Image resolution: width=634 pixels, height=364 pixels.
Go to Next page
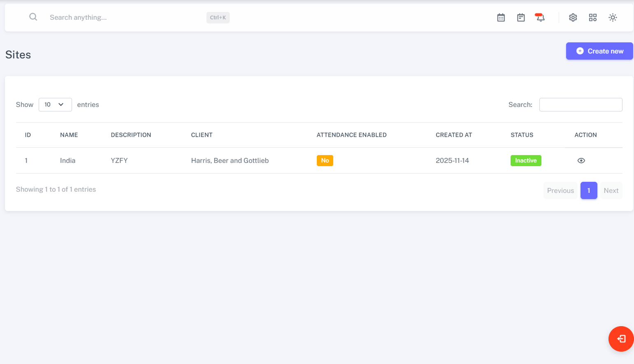[x=611, y=190]
